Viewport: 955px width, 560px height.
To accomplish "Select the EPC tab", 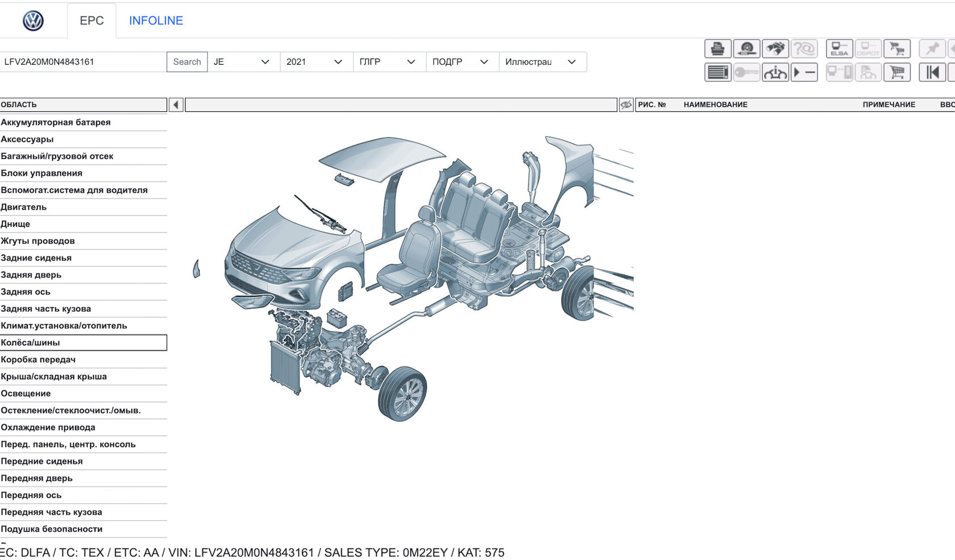I will (92, 20).
